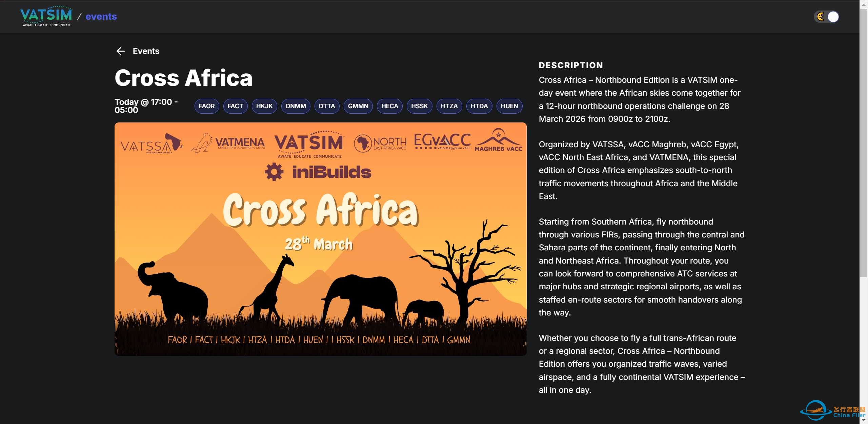Viewport: 868px width, 424px height.
Task: Choose the GMMN airport tag
Action: (358, 106)
